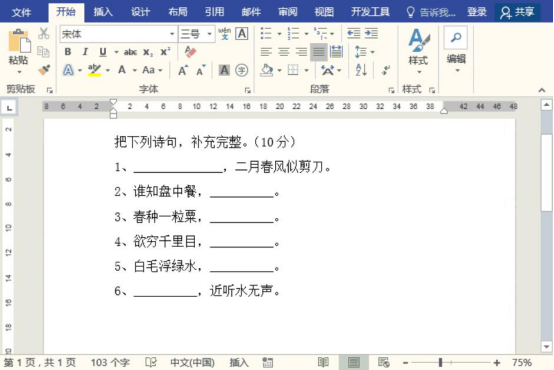
Task: Click the 登录 (Sign in) link
Action: pyautogui.click(x=477, y=12)
